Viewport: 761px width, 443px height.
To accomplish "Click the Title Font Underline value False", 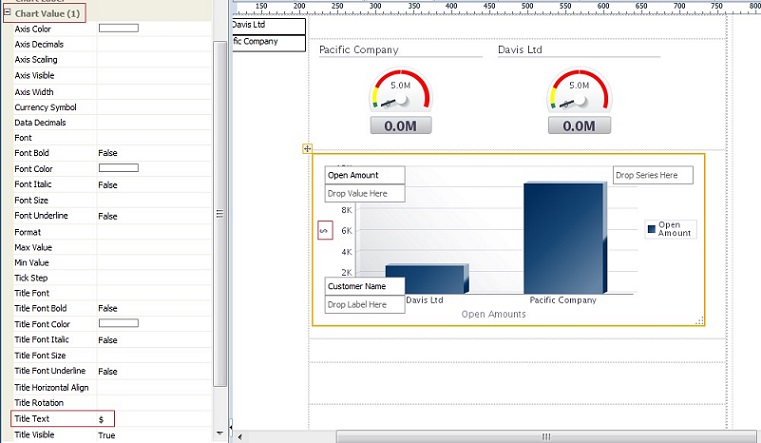I will pos(108,372).
